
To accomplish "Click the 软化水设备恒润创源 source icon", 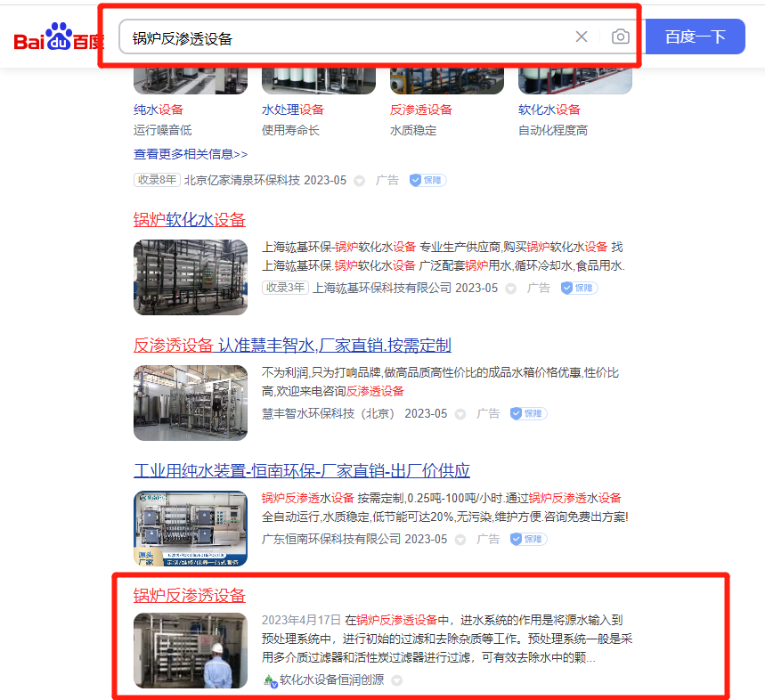I will [x=271, y=680].
